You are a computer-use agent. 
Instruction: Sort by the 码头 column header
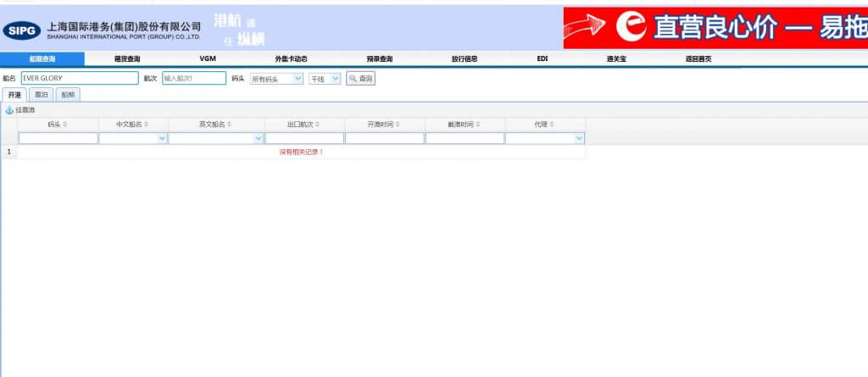click(58, 125)
